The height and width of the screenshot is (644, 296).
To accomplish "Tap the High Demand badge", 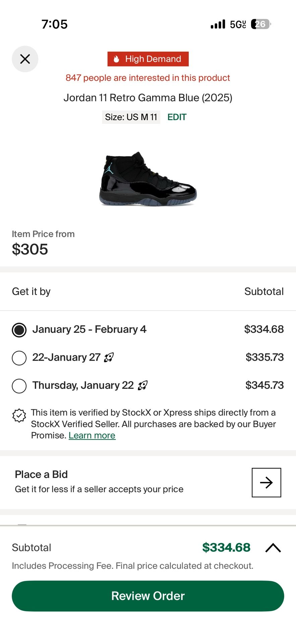I will [x=148, y=59].
